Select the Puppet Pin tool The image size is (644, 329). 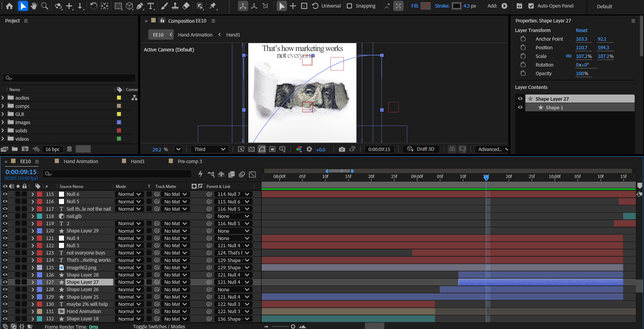pos(213,6)
